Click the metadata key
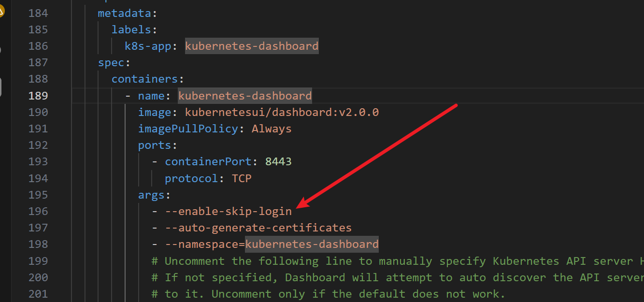The height and width of the screenshot is (302, 644). (125, 13)
